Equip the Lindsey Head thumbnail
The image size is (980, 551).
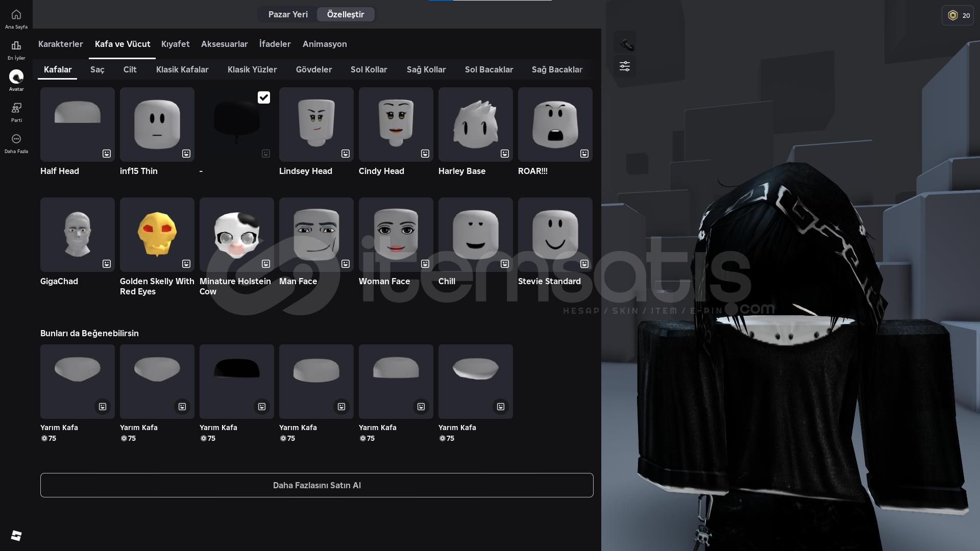pos(316,124)
